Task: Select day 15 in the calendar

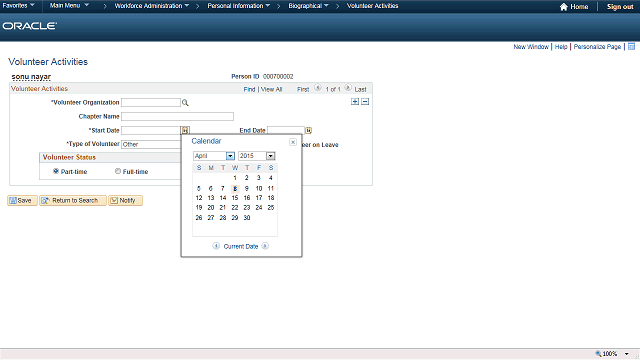Action: click(235, 198)
